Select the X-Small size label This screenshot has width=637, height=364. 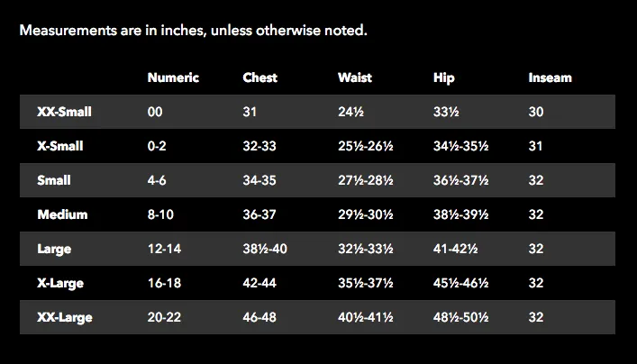click(60, 146)
